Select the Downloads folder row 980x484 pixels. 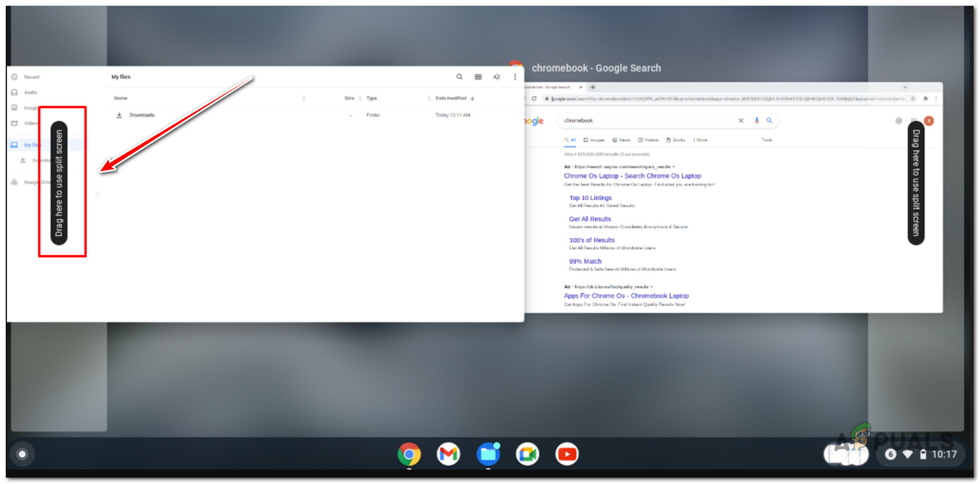point(316,115)
